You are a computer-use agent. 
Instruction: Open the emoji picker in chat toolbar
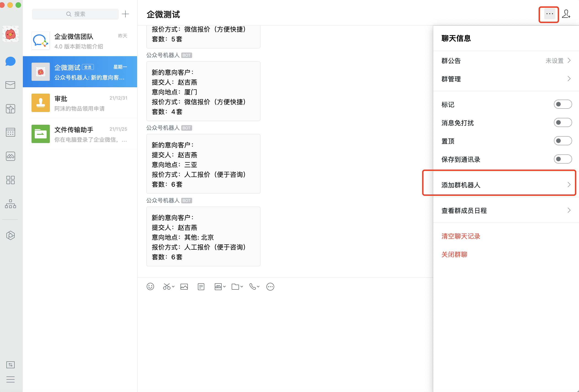150,287
